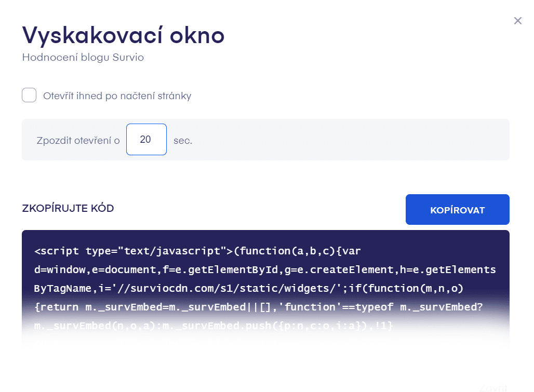Click 'text/javascript' in the embed code

point(172,251)
